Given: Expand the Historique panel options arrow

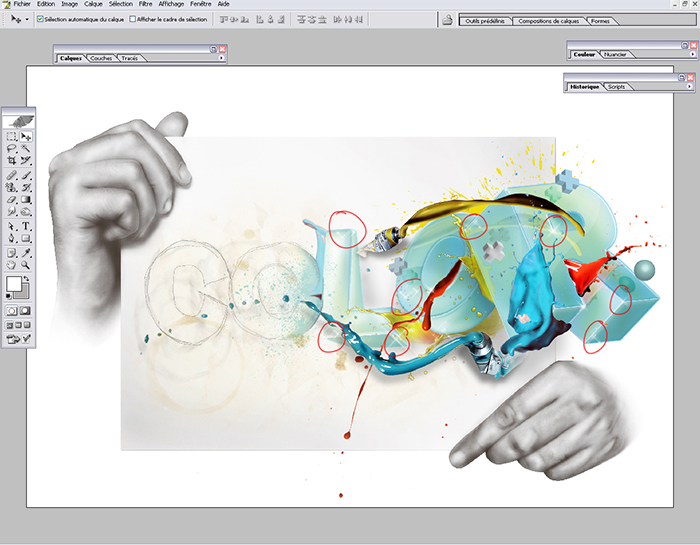Looking at the screenshot, I should point(690,87).
